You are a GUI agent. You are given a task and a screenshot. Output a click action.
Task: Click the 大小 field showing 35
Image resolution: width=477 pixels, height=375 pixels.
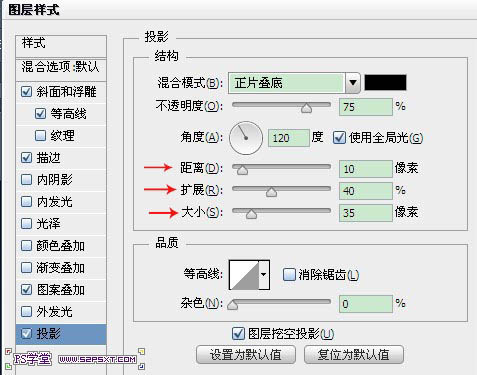366,213
